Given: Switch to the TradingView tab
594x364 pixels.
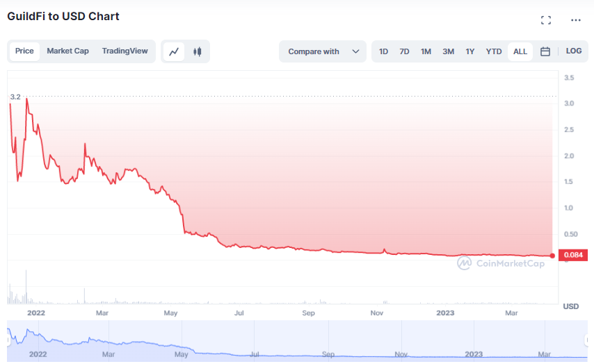Looking at the screenshot, I should click(125, 51).
